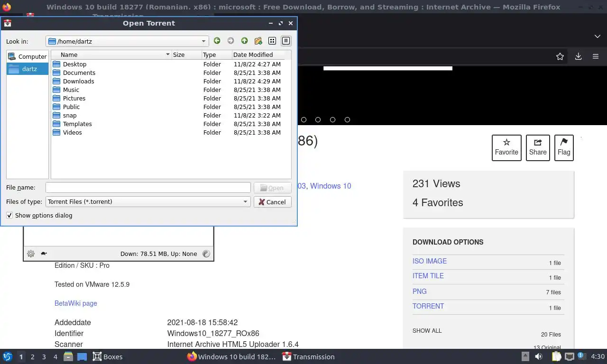This screenshot has height=364, width=607.
Task: Switch to Firefox window in taskbar
Action: click(231, 356)
